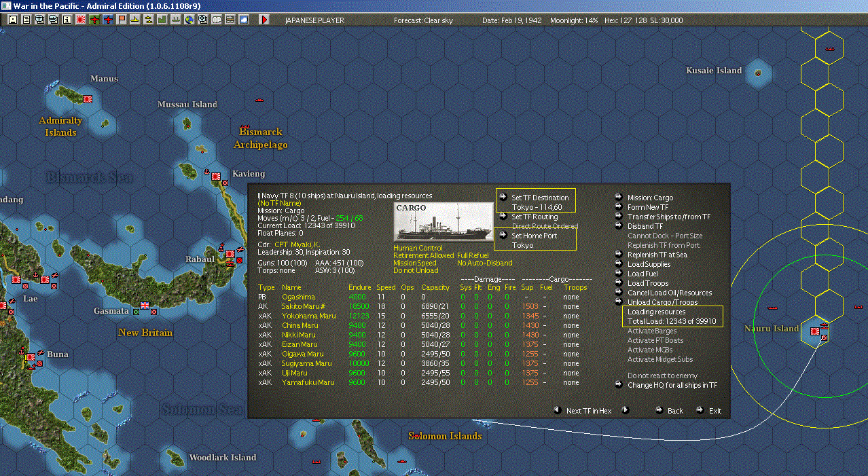The image size is (868, 476).
Task: Click the OP toolbar icon
Action: (216, 20)
